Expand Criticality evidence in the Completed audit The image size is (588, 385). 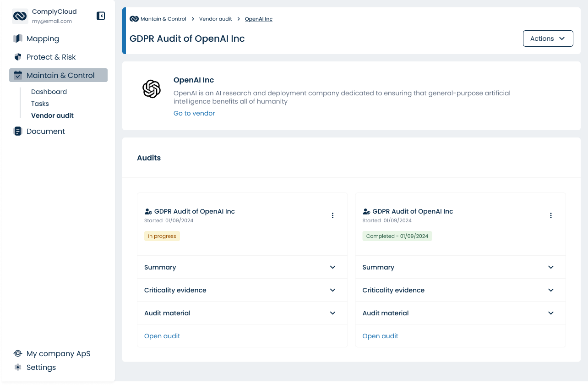click(x=460, y=290)
